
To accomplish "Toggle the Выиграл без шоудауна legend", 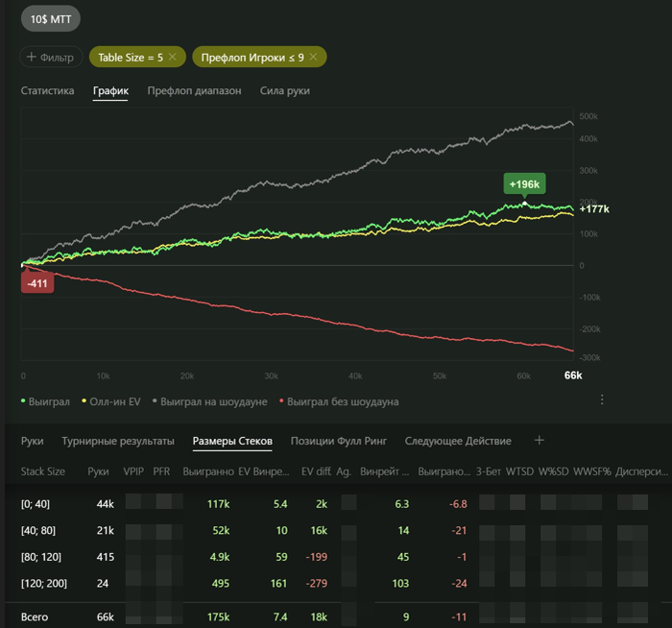I will [339, 401].
